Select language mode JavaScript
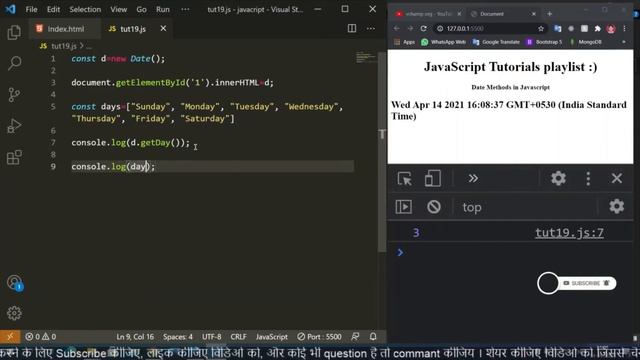This screenshot has width=640, height=360. pos(271,337)
